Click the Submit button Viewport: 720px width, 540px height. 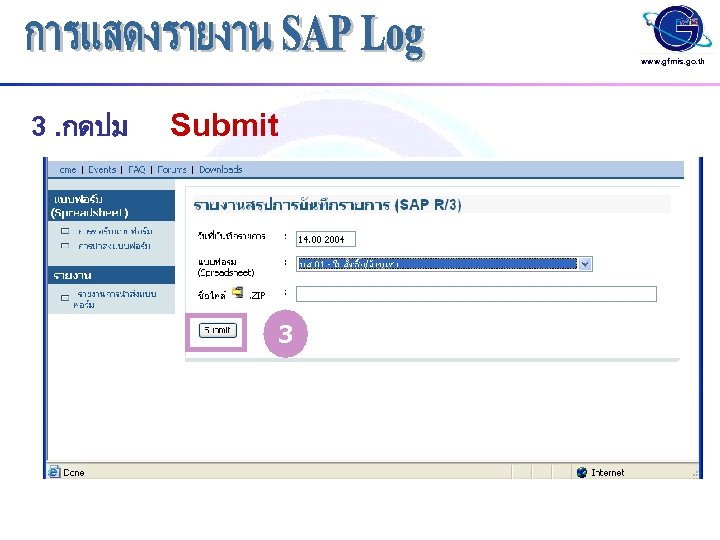pos(218,330)
